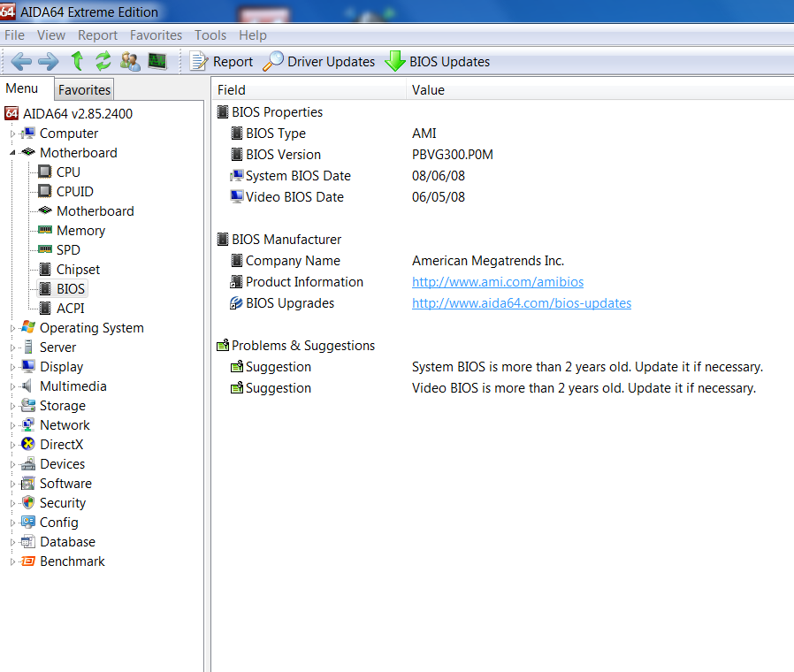Expand the Database tree node
The image size is (794, 672).
click(12, 542)
